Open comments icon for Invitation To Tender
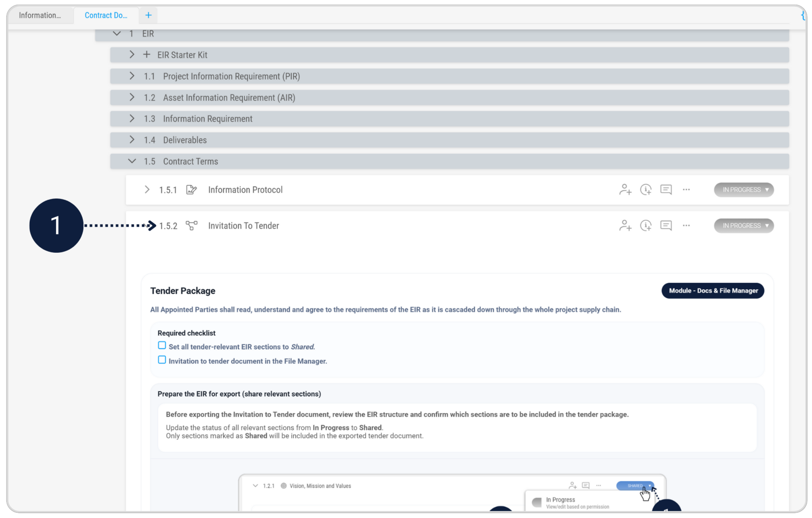The image size is (812, 518). coord(666,225)
